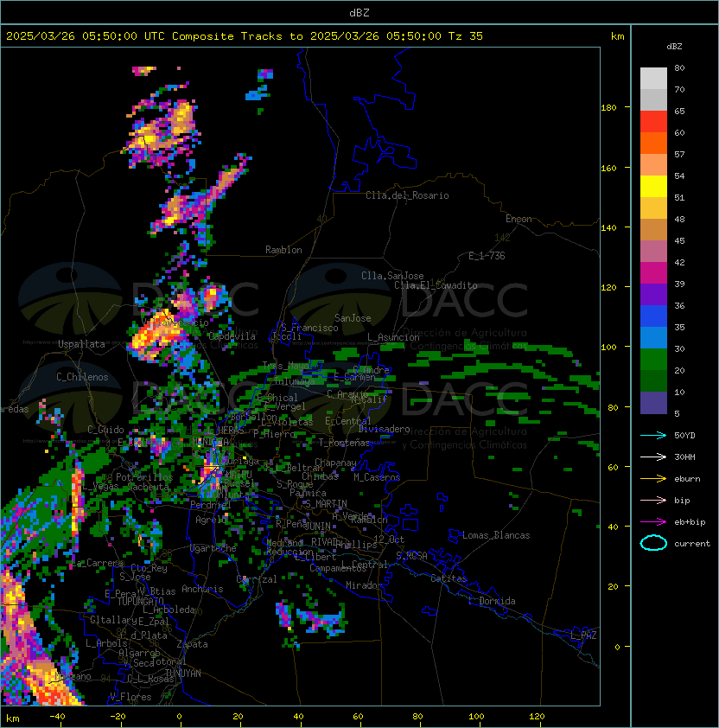
Task: Click the 'S_Francisco' map label
Action: (309, 328)
